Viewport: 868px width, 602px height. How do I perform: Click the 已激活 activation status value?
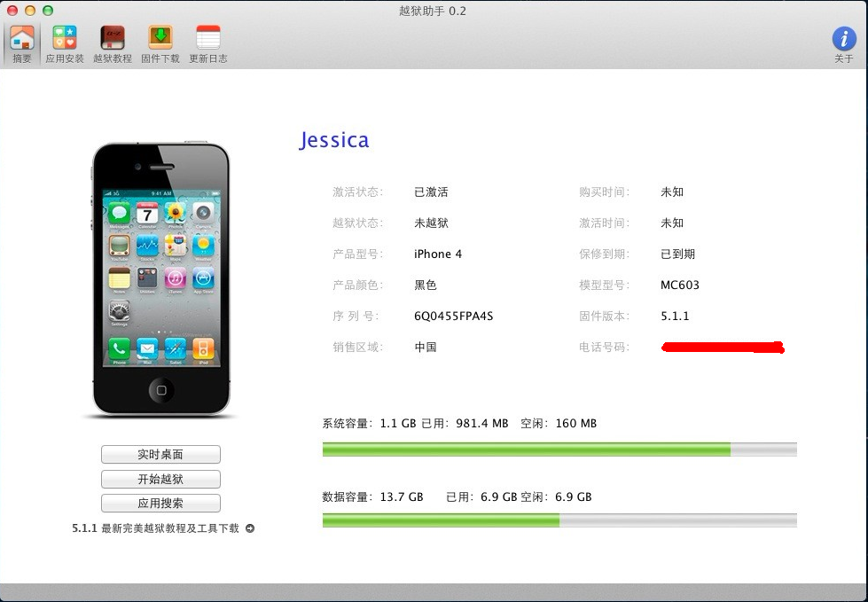(x=431, y=192)
